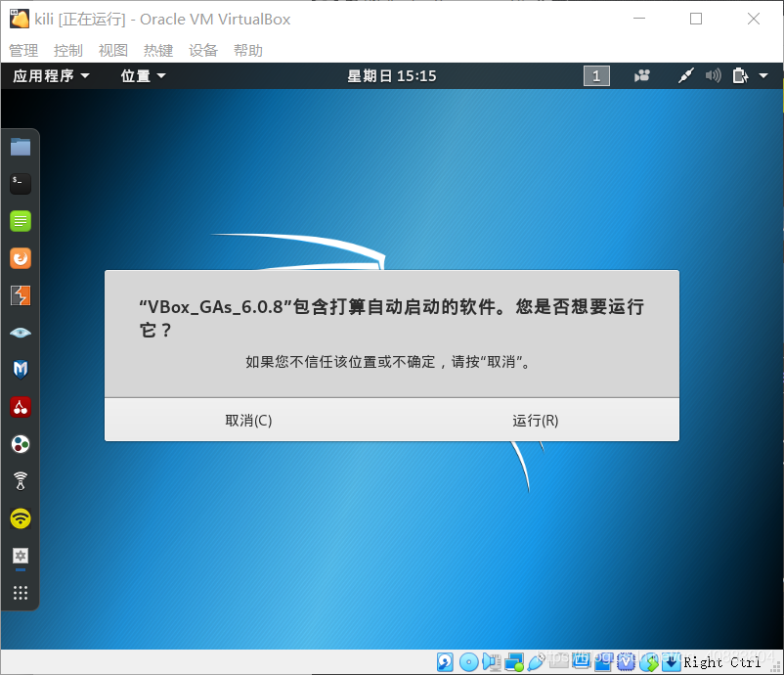Open the 应用程序 applications menu

pyautogui.click(x=51, y=76)
